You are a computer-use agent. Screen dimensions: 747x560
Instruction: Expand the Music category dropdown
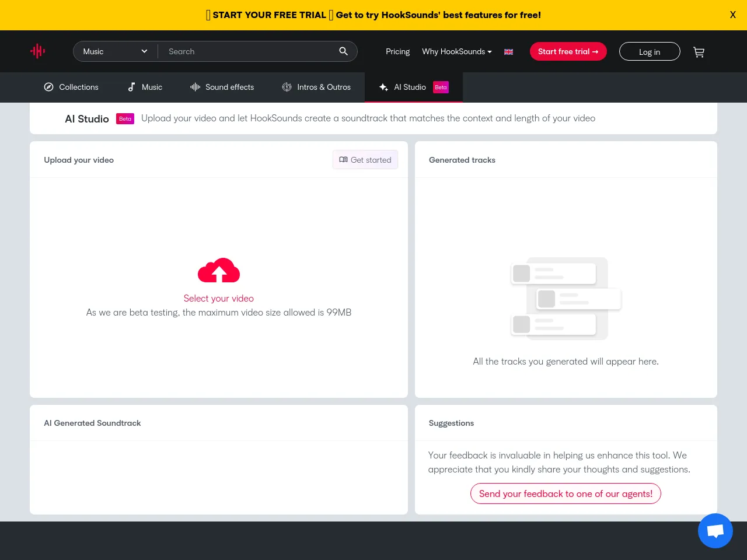(x=115, y=51)
